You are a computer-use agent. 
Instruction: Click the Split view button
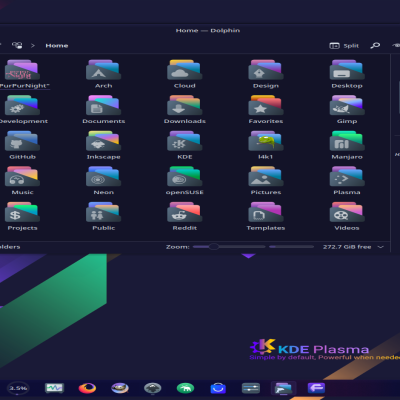[x=344, y=46]
